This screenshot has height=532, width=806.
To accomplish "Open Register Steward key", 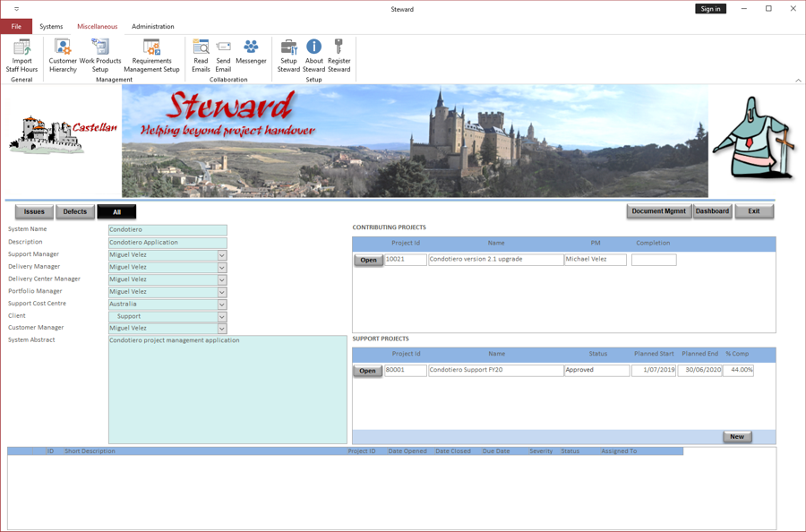I will tap(339, 56).
